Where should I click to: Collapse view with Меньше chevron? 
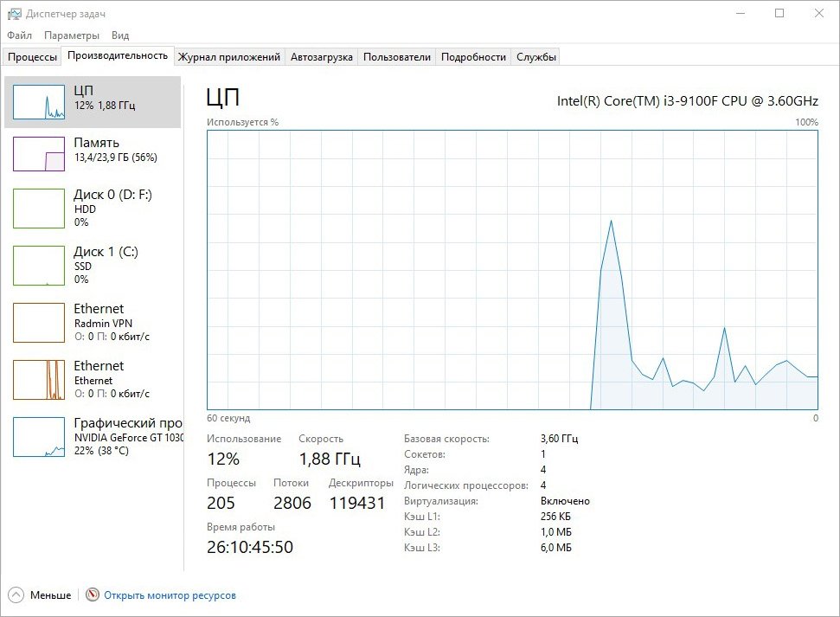click(16, 595)
